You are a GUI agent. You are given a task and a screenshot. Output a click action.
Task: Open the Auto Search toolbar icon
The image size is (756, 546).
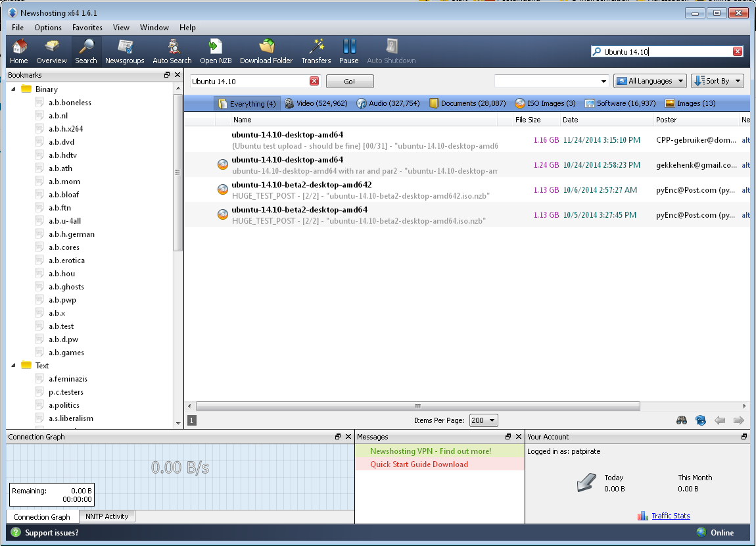coord(172,51)
